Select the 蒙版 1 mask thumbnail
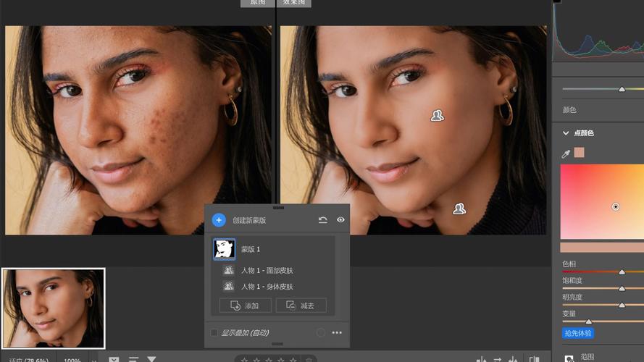 (x=225, y=249)
